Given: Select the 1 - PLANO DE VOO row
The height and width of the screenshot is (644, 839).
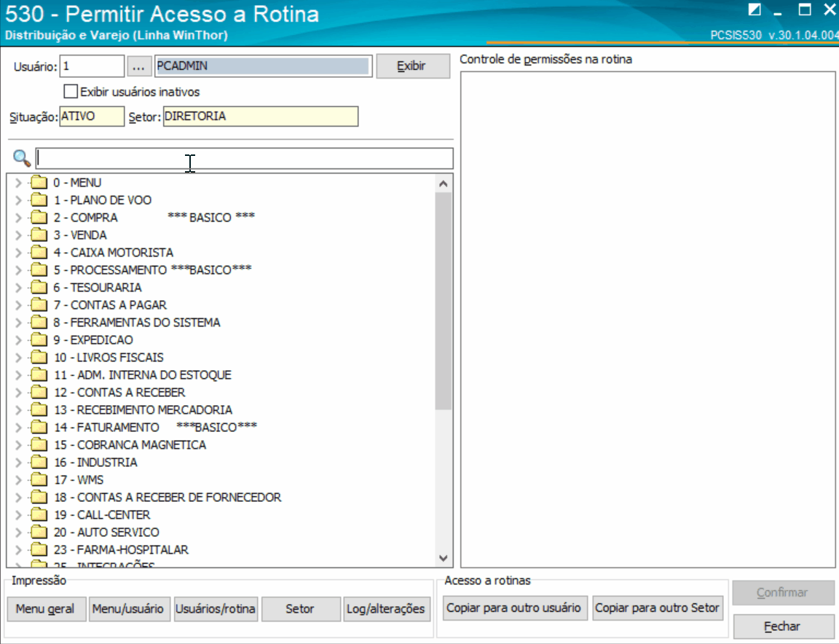Looking at the screenshot, I should pos(102,200).
